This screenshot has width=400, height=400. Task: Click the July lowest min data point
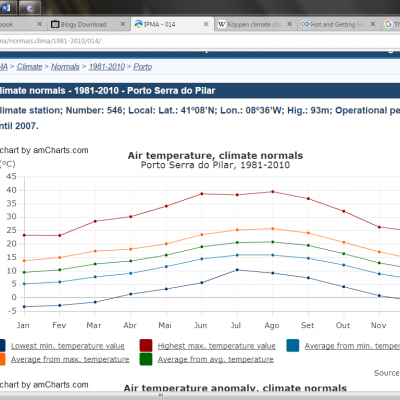[237, 270]
